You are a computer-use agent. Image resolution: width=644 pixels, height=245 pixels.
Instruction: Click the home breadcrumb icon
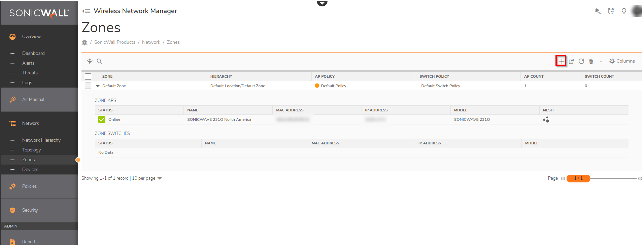tap(84, 42)
